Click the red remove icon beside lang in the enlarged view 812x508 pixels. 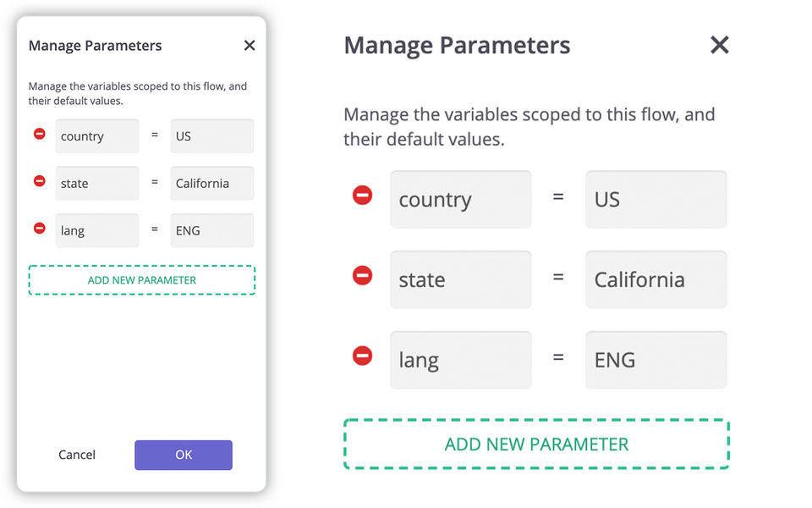pos(362,356)
